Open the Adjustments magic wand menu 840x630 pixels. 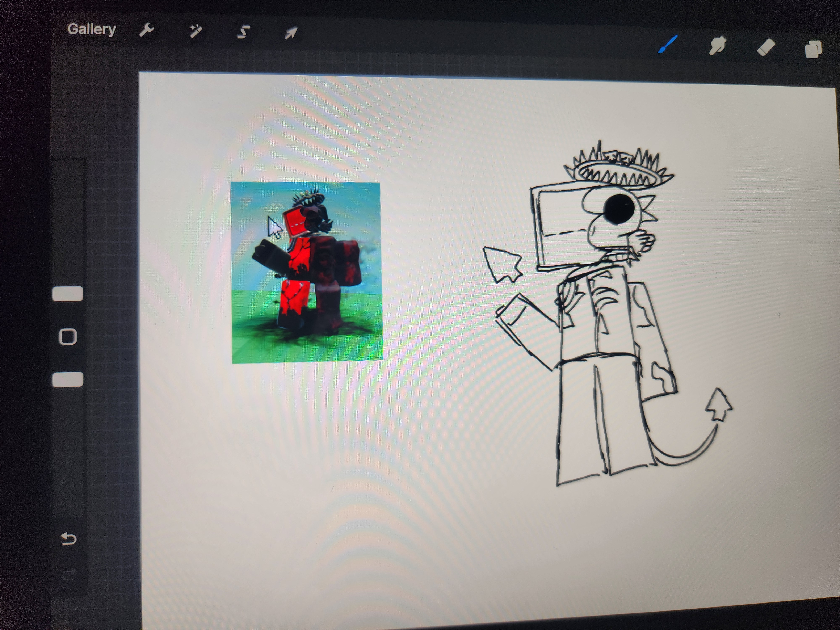coord(195,31)
